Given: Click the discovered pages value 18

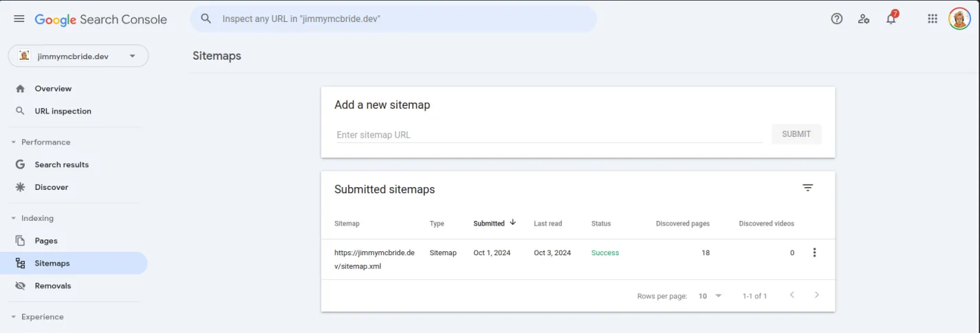Looking at the screenshot, I should [x=706, y=253].
